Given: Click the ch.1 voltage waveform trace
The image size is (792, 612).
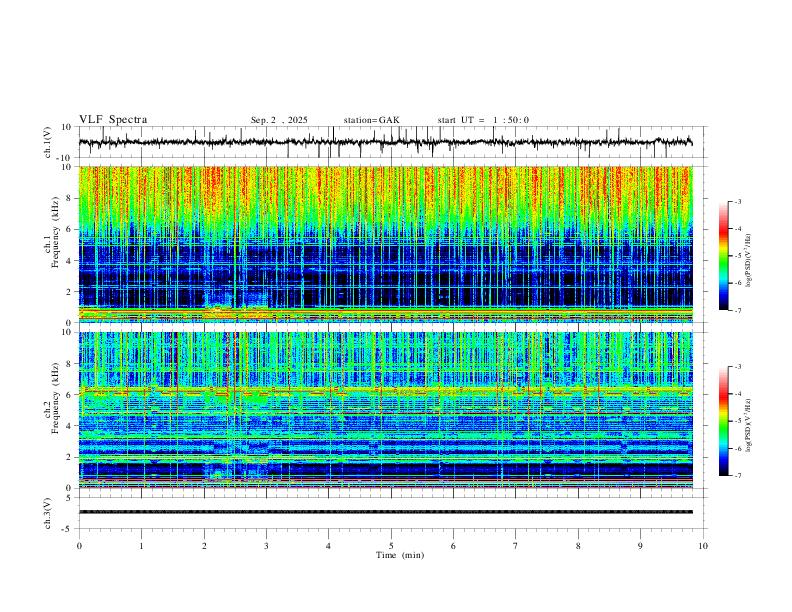Looking at the screenshot, I should click(x=385, y=142).
